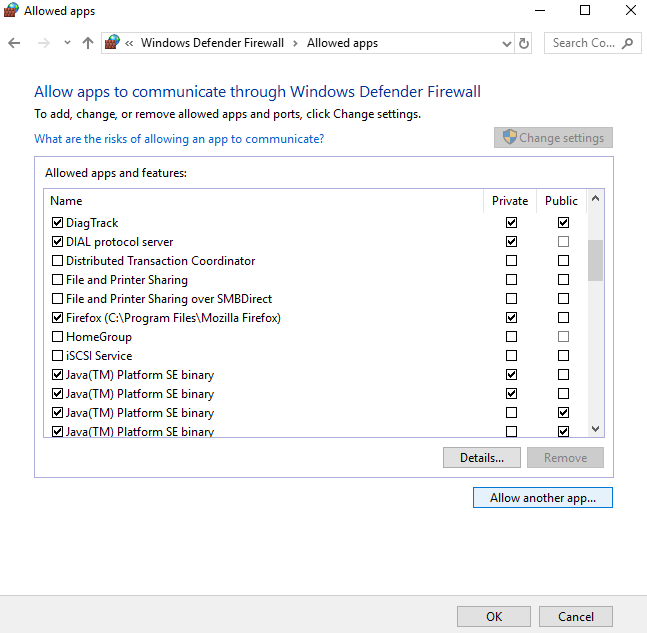Image resolution: width=647 pixels, height=633 pixels.
Task: Click the list scroll down arrow
Action: 595,429
